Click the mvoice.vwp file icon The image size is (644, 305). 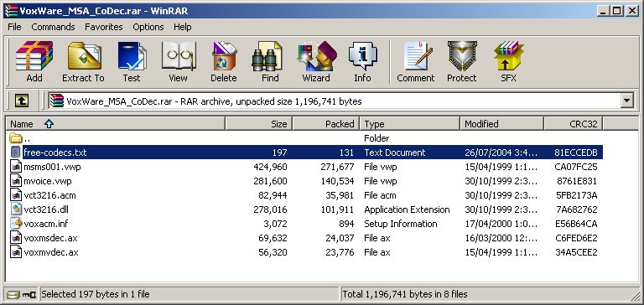tap(16, 181)
